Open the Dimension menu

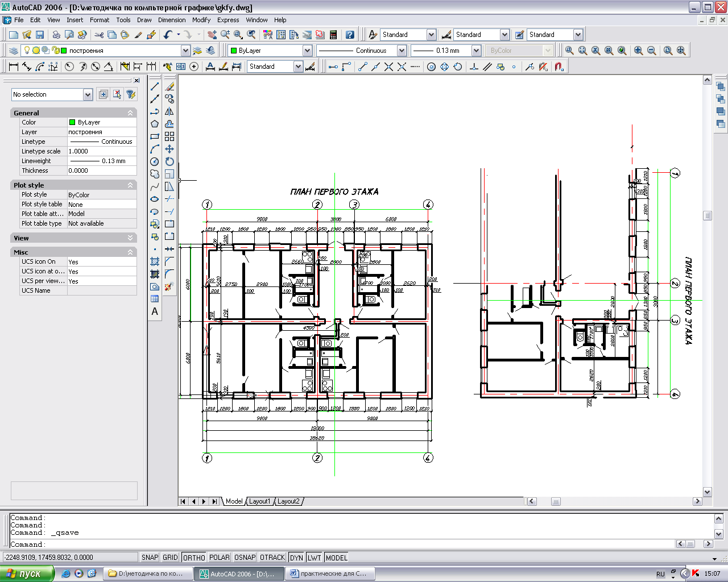pos(172,20)
